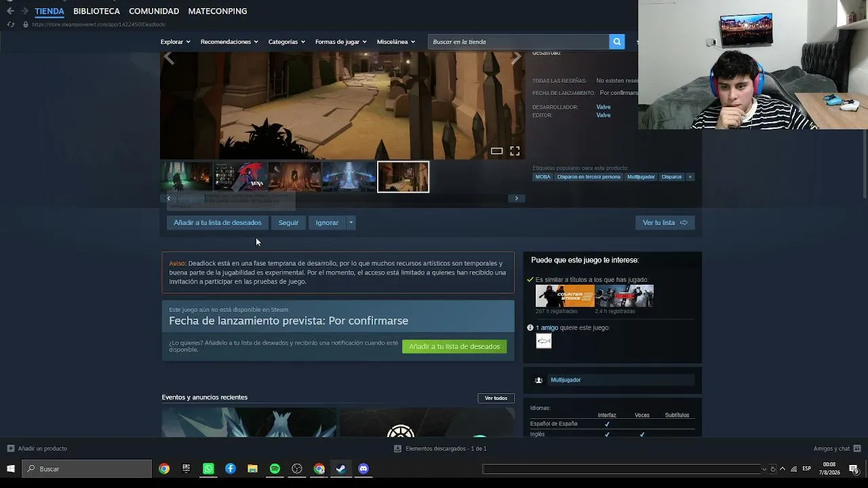The width and height of the screenshot is (868, 488).
Task: Open Discord from the taskbar
Action: pyautogui.click(x=363, y=469)
